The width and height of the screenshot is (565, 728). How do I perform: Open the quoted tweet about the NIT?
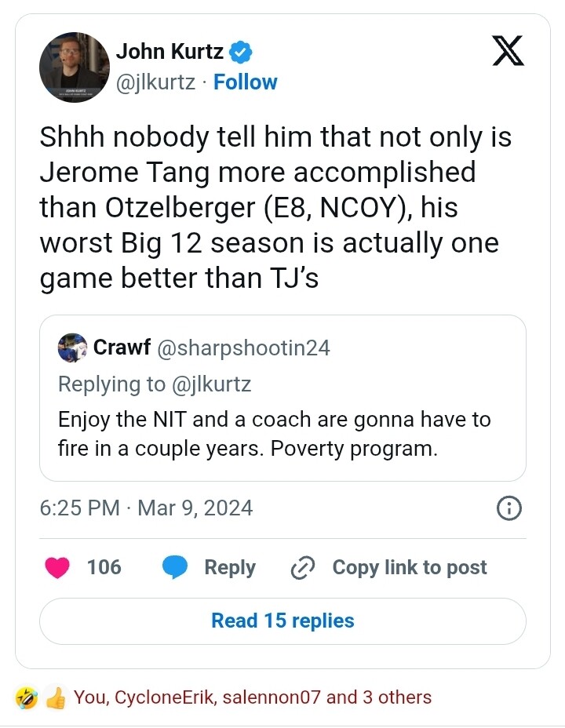(x=282, y=433)
